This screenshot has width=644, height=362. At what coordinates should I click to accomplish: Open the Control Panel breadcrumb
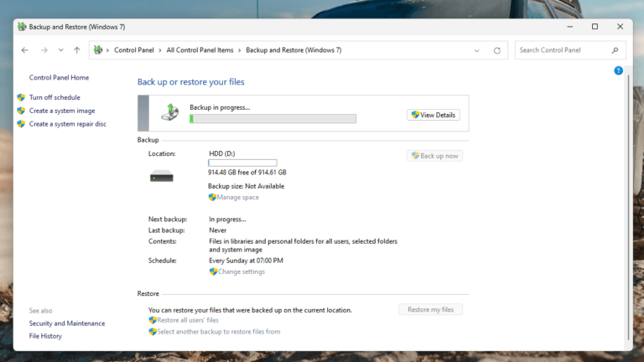click(134, 50)
